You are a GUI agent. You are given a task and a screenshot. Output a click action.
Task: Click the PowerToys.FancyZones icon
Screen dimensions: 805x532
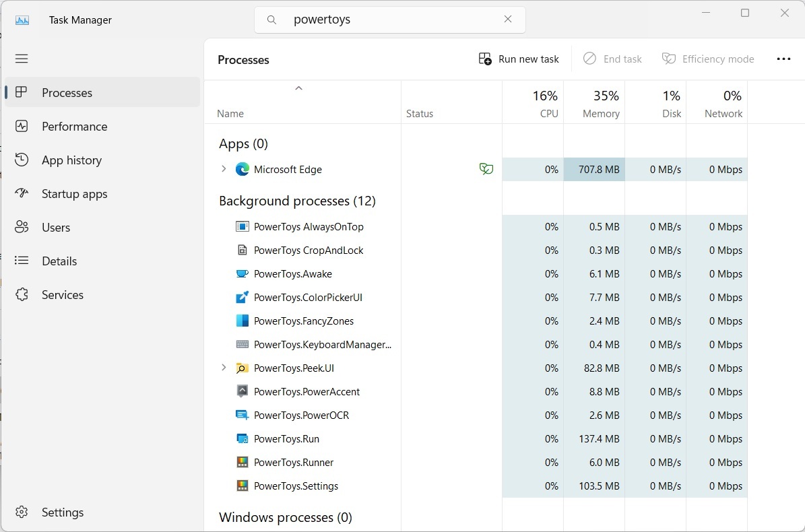coord(242,321)
